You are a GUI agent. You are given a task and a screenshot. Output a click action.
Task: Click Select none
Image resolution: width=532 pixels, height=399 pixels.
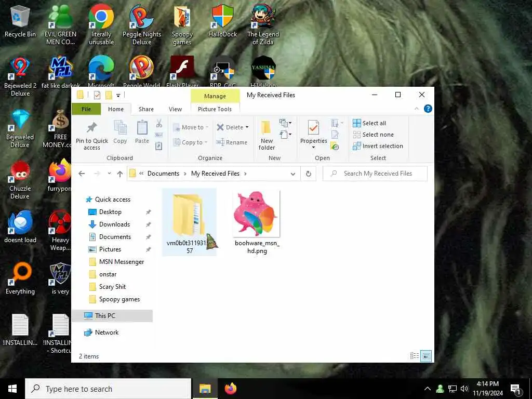tap(373, 135)
